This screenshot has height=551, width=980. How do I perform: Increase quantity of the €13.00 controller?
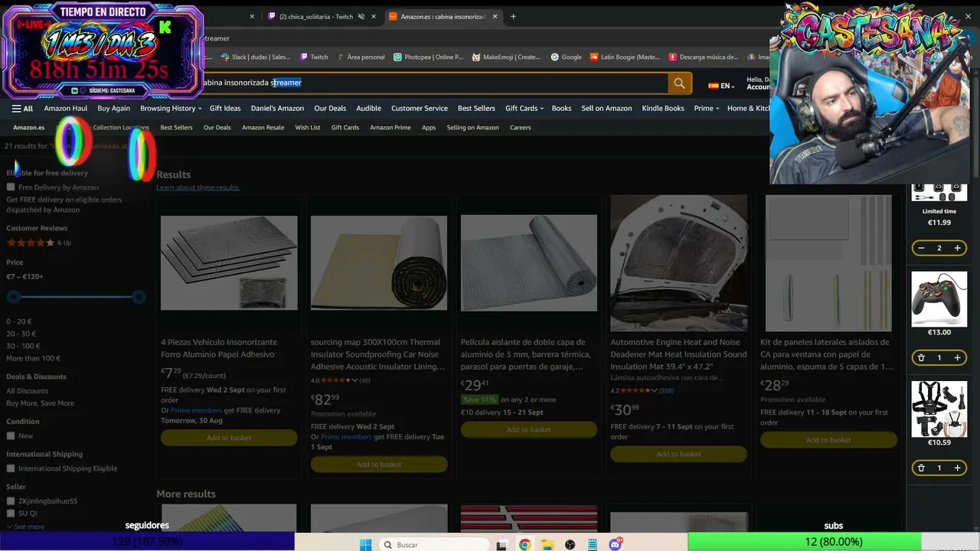point(957,357)
